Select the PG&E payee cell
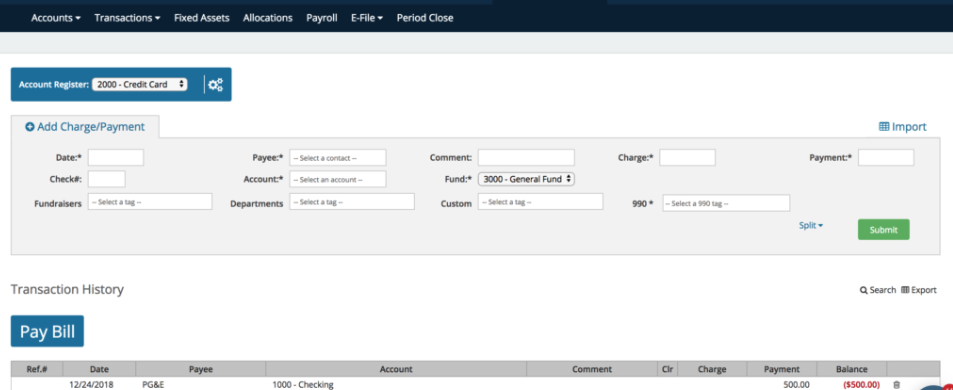 click(x=152, y=385)
